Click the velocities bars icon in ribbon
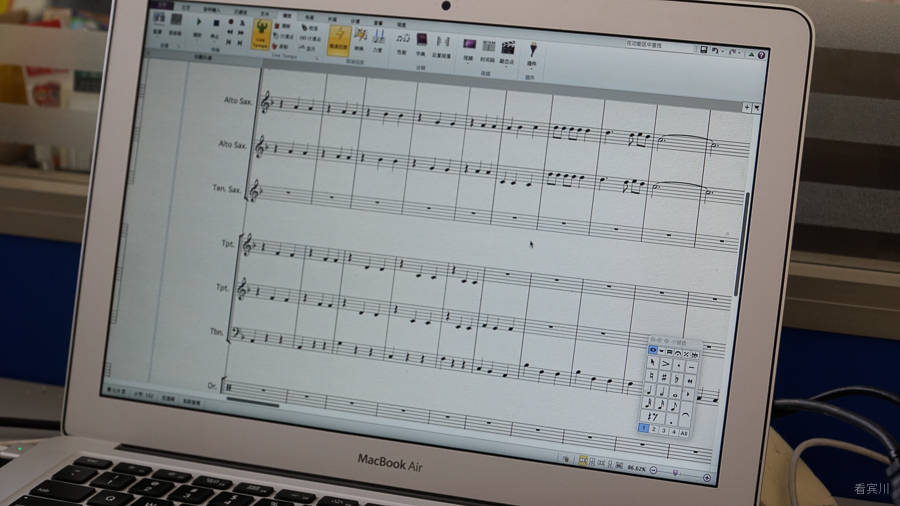 [379, 37]
